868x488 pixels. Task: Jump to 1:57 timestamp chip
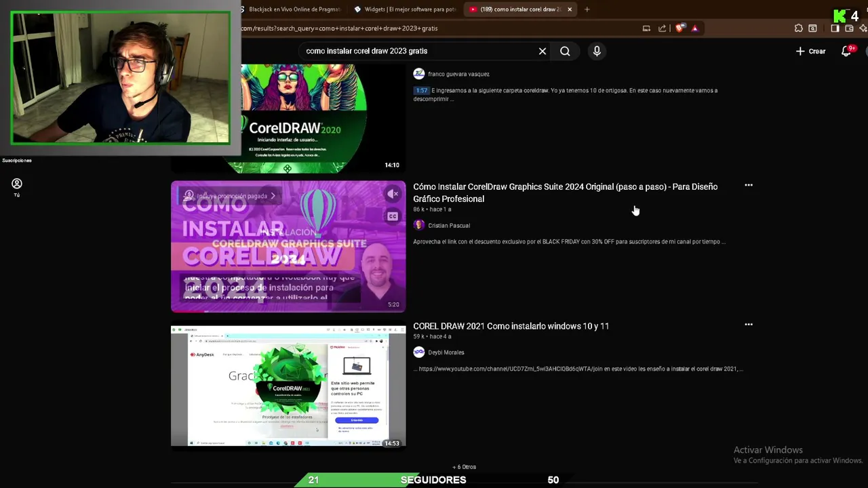422,90
